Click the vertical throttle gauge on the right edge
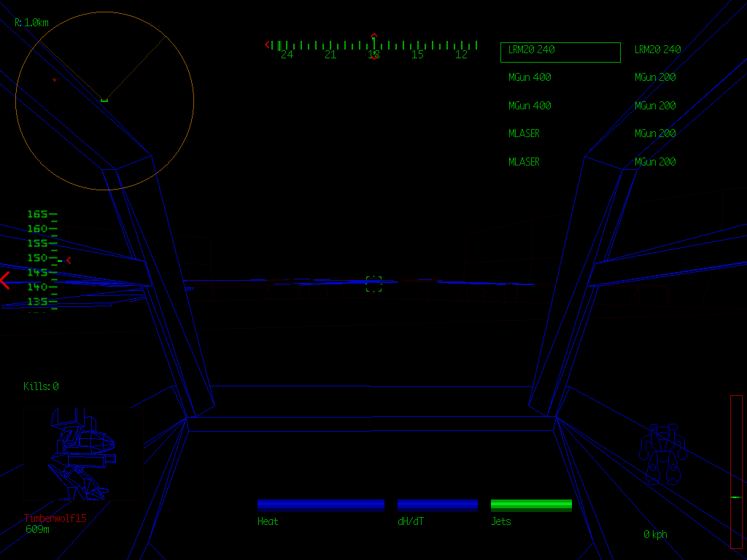The width and height of the screenshot is (747, 560). point(736,471)
